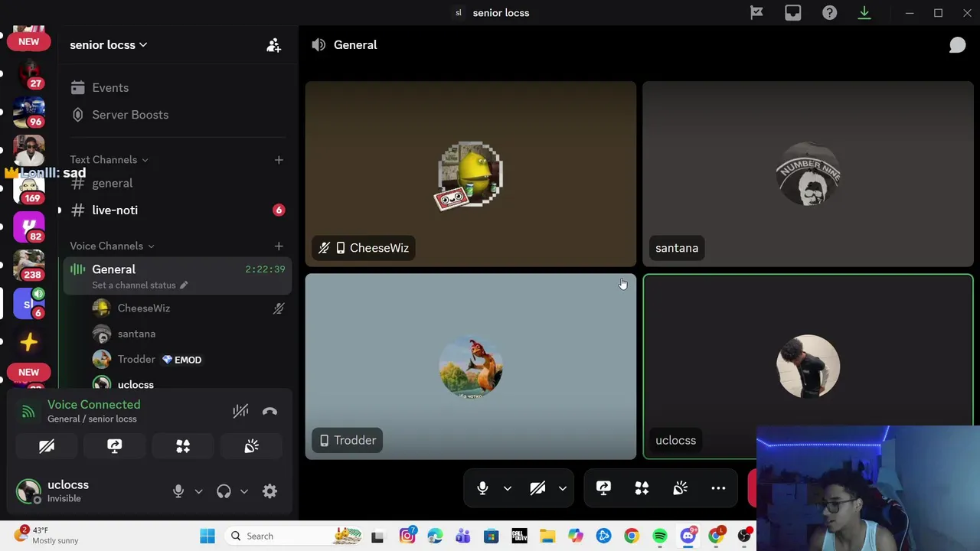Create a new text channel with plus icon
Screen dimensions: 980x551
pos(279,160)
